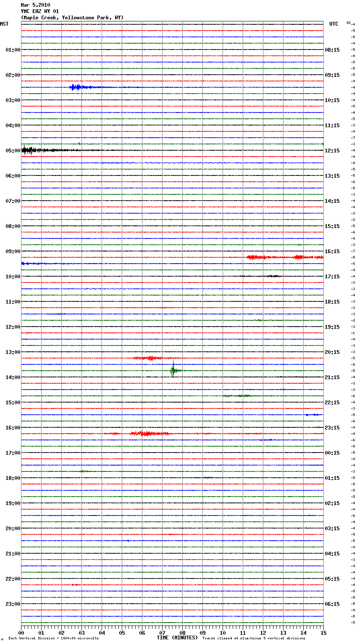This screenshot has height=644, width=357.
Task: Select the '01:00' MST hour label
Action: [x=13, y=50]
